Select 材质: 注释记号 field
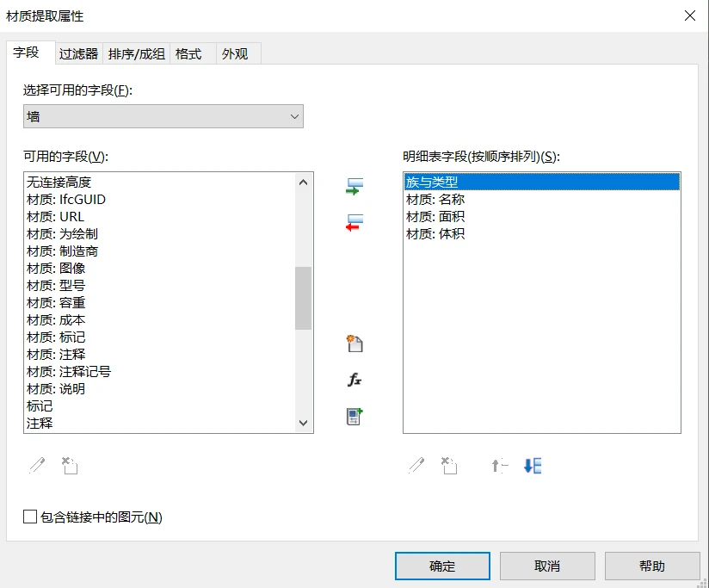This screenshot has width=709, height=588. (x=160, y=371)
